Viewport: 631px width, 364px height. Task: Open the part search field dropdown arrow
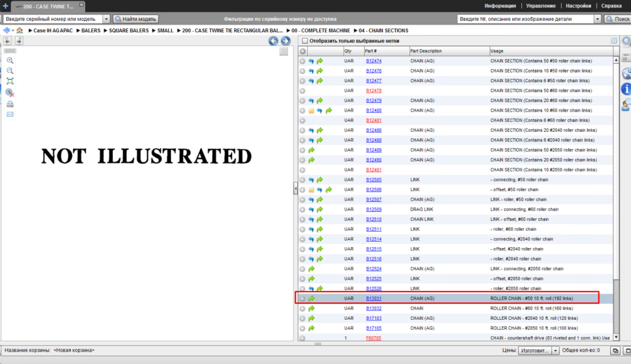(x=597, y=19)
